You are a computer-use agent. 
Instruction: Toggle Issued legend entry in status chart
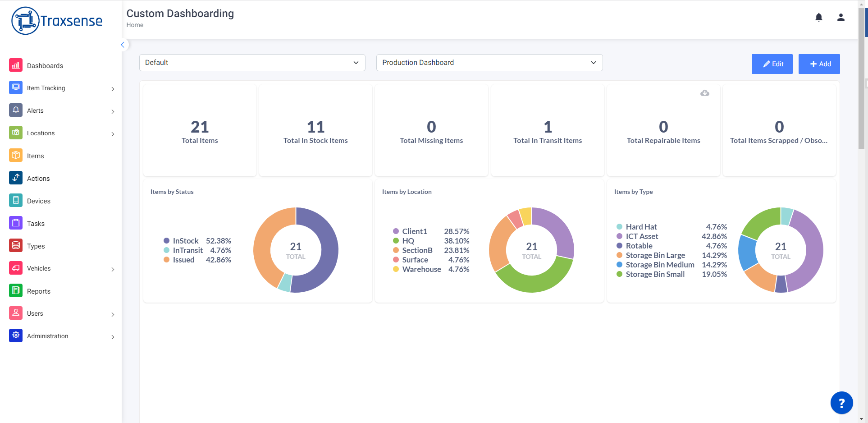pos(197,260)
